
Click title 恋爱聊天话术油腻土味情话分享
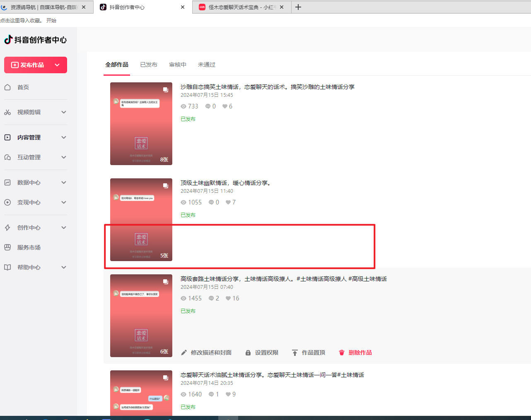(x=272, y=375)
